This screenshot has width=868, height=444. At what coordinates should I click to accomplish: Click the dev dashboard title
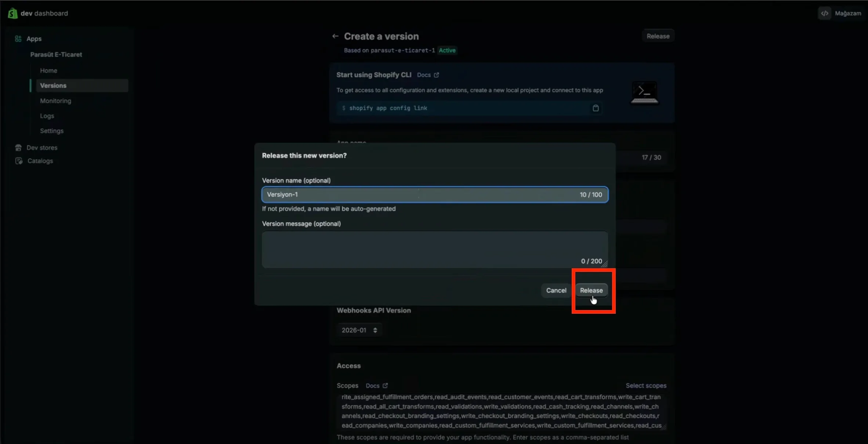pos(44,13)
